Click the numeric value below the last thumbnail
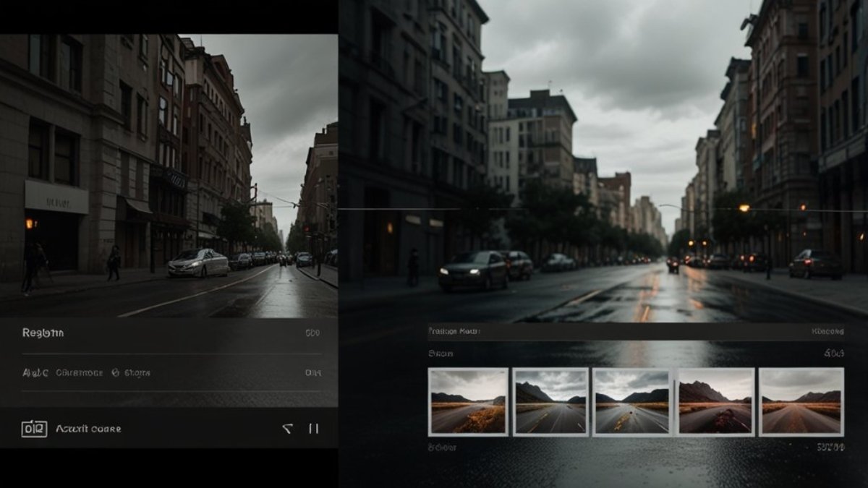The image size is (868, 488). 830,448
